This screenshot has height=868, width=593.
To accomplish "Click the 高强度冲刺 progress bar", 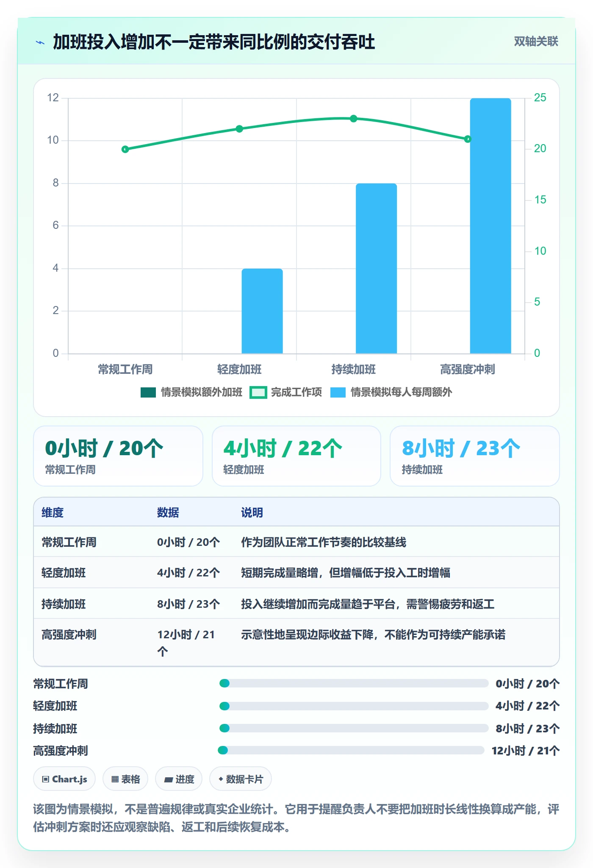I will point(351,750).
